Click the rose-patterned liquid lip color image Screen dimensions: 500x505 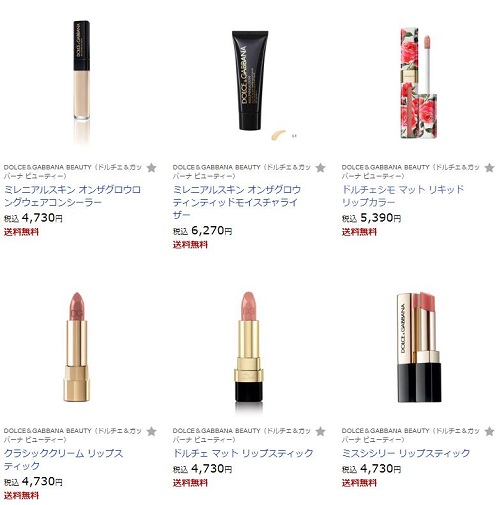419,82
